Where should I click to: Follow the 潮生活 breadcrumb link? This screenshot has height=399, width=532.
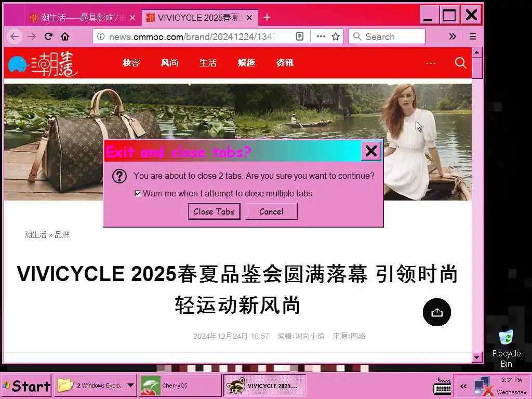(x=35, y=234)
